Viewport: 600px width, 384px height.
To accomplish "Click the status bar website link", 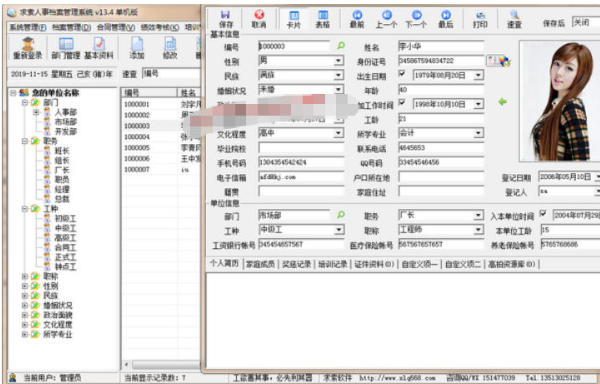I will click(x=397, y=378).
